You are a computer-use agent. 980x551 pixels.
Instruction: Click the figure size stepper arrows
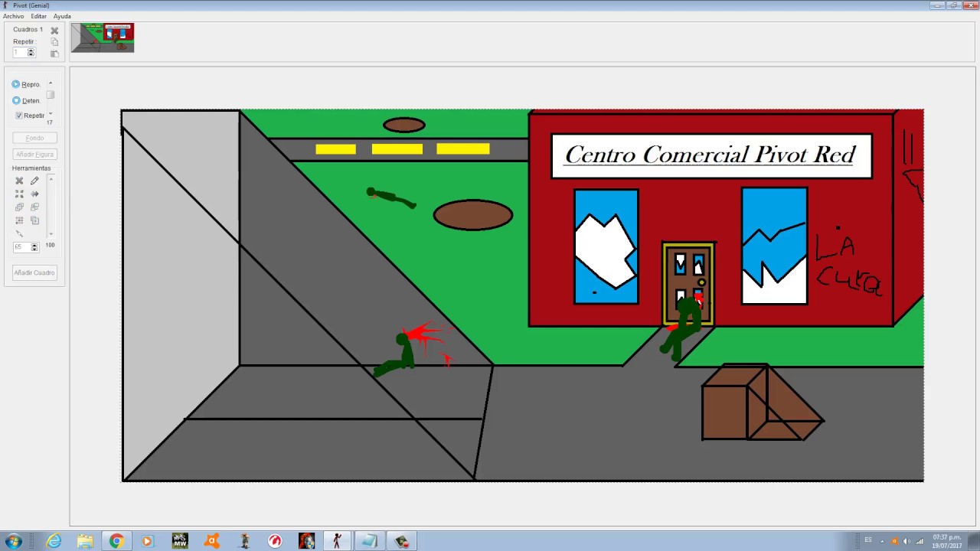point(34,247)
